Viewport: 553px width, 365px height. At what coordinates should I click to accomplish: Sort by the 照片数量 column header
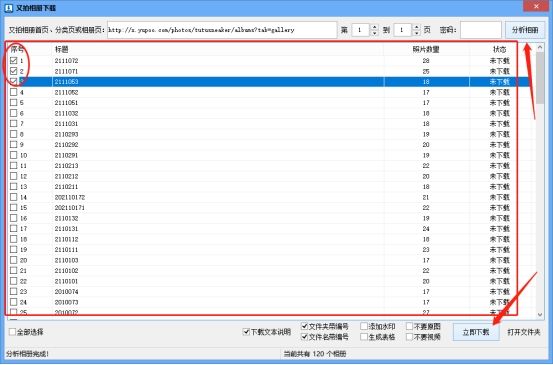point(426,49)
